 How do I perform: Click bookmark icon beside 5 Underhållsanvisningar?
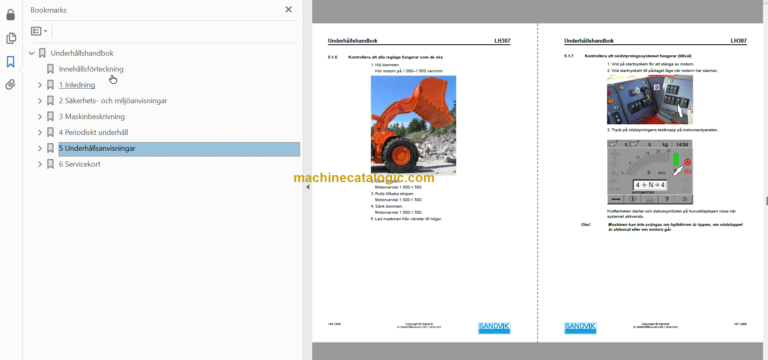[50, 148]
